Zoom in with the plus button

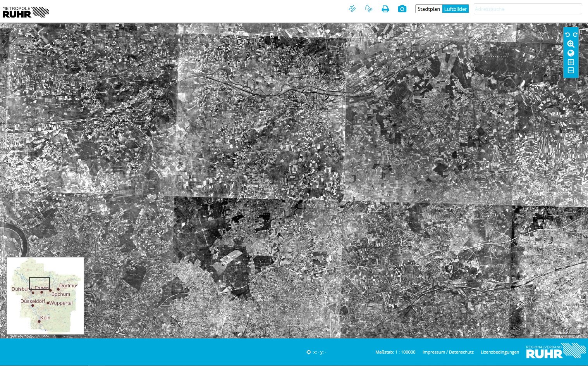[x=571, y=62]
